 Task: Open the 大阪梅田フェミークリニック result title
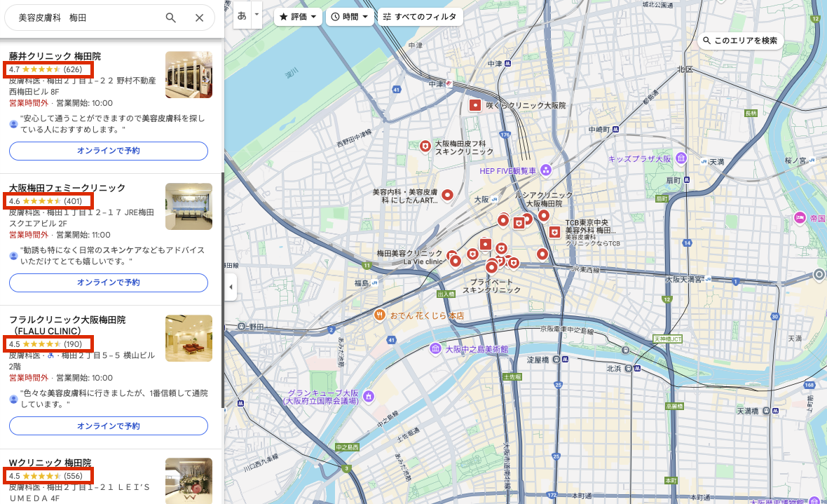tap(67, 188)
